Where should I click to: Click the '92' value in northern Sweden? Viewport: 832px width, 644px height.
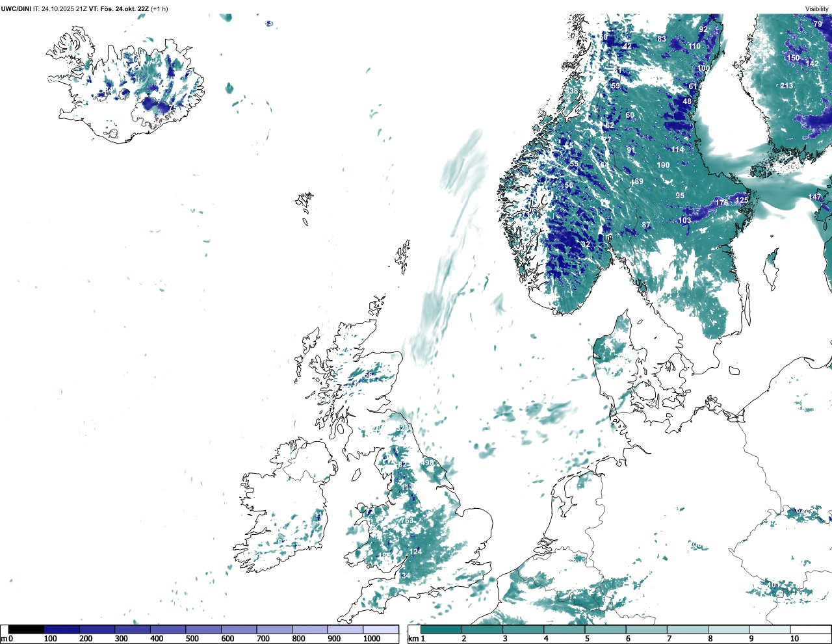703,30
